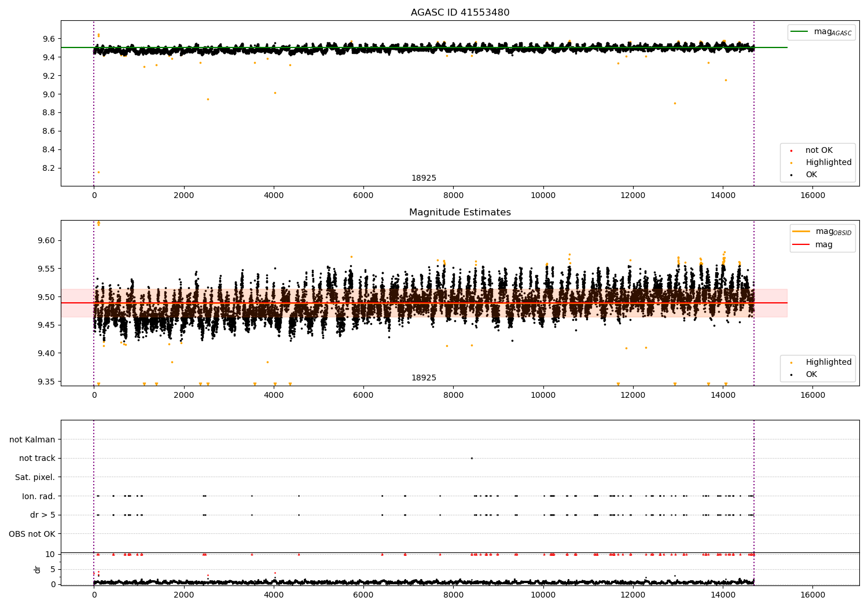Click the 14000 x-tick under the bottom panel
Image resolution: width=868 pixels, height=608 pixels.
723,595
